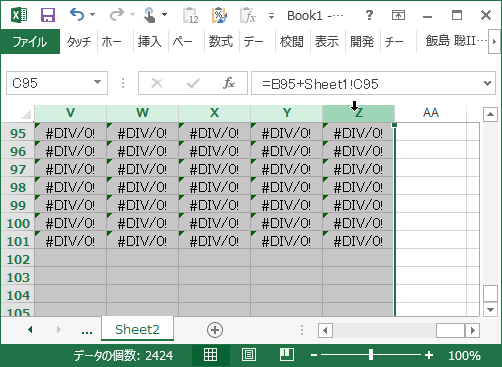Screen dimensions: 502x367
Task: Open the デー (Data) tab
Action: pos(253,42)
